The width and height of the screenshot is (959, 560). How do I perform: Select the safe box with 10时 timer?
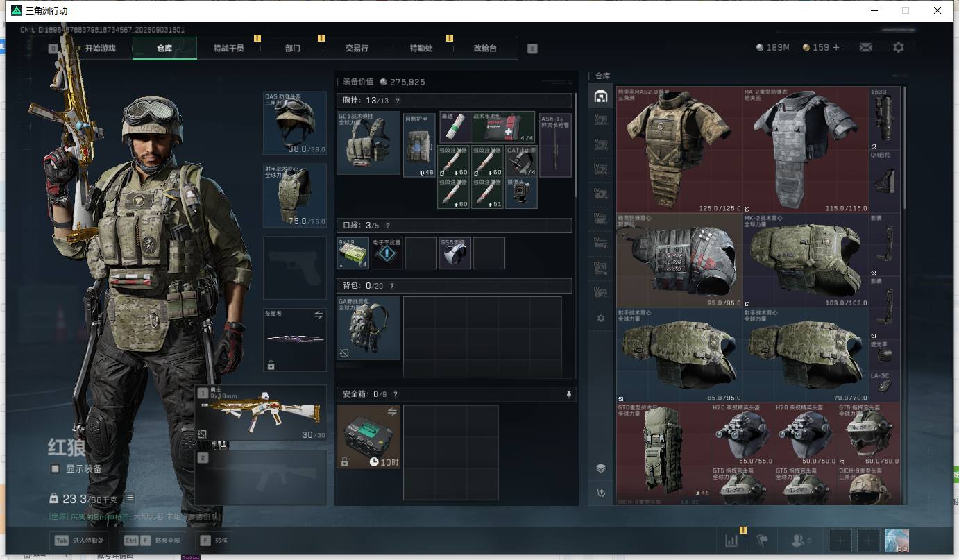click(x=368, y=436)
